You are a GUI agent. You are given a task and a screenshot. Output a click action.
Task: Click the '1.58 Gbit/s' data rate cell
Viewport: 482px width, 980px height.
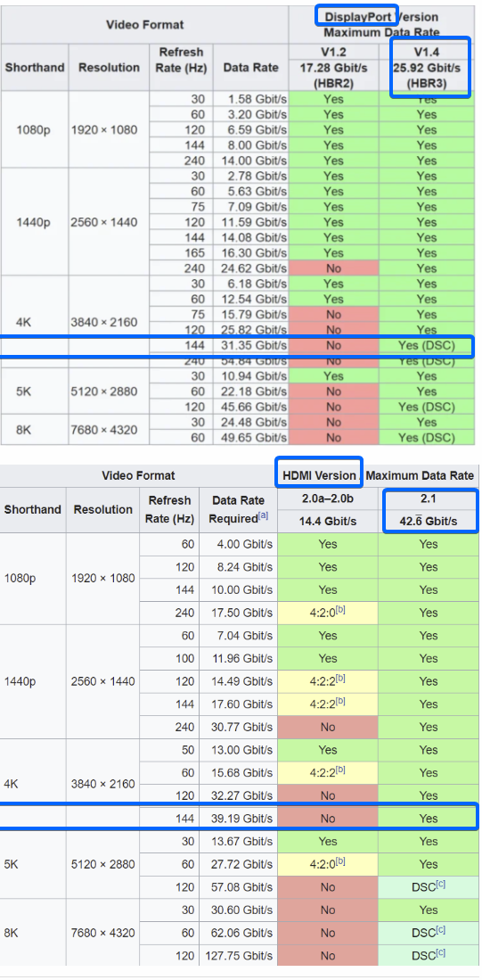pos(250,99)
